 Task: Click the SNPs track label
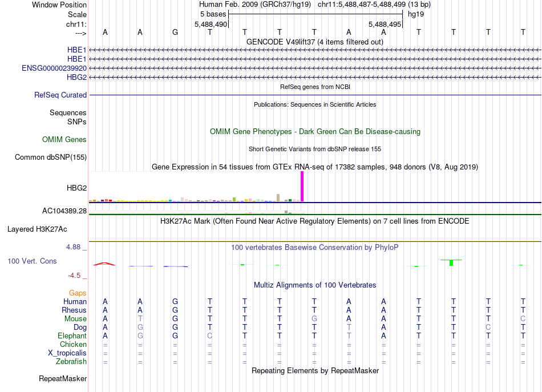point(77,122)
